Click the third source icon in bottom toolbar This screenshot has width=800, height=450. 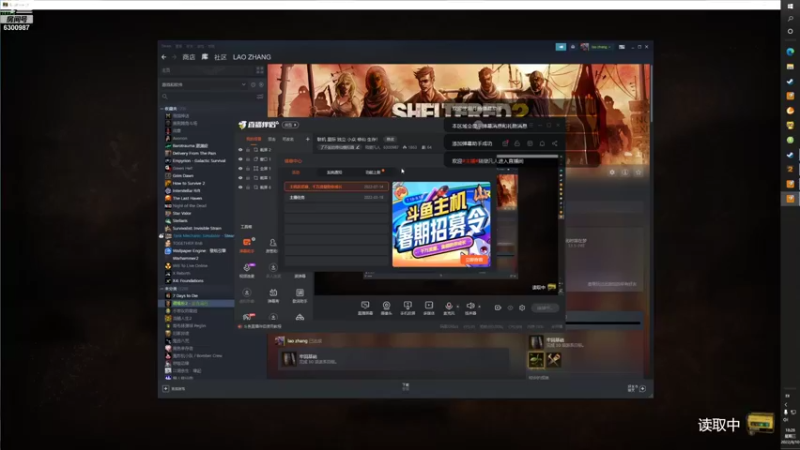(407, 305)
